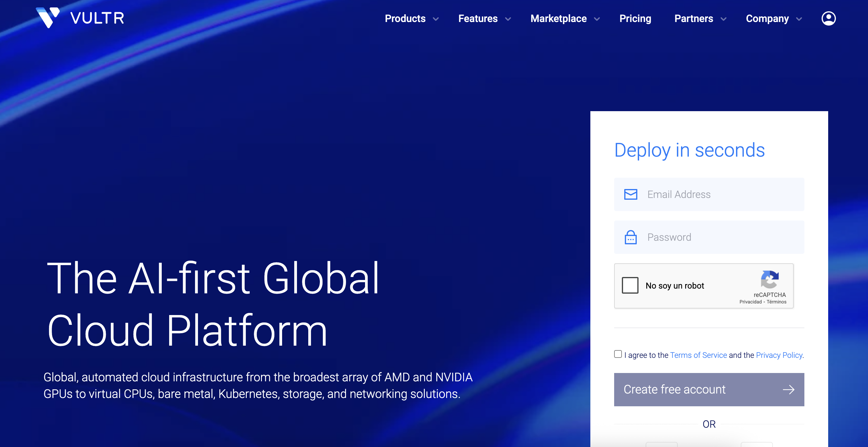
Task: Expand the Products dropdown chevron
Action: coord(436,19)
